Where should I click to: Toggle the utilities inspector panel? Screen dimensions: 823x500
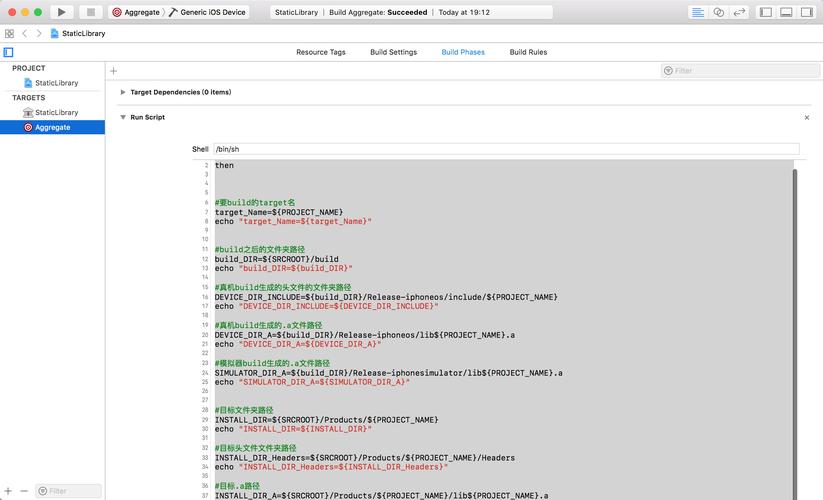pyautogui.click(x=807, y=12)
